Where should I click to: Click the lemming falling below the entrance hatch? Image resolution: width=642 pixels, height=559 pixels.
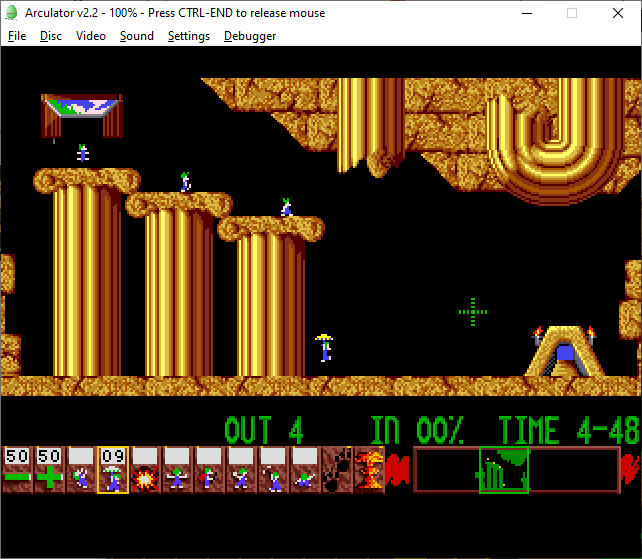point(83,153)
